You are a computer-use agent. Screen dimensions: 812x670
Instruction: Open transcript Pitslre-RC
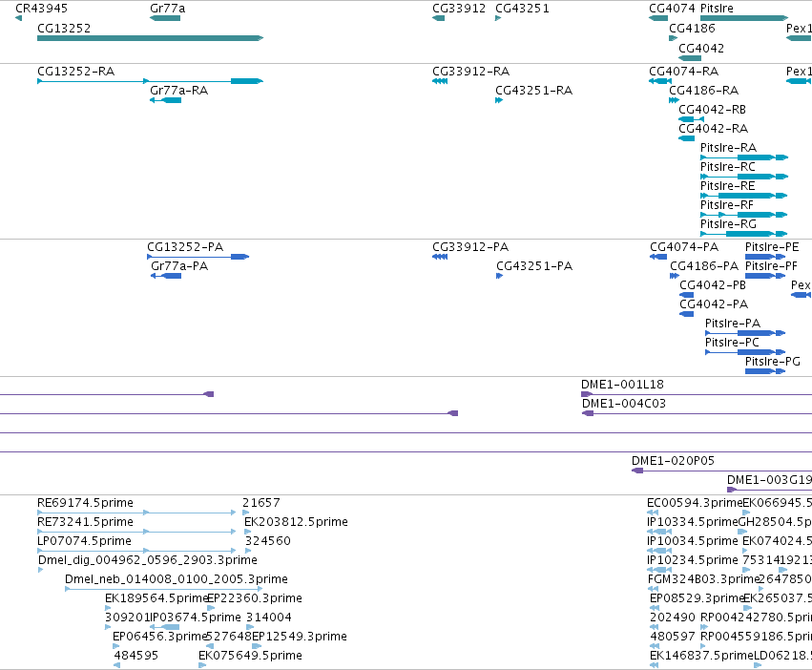tap(744, 177)
